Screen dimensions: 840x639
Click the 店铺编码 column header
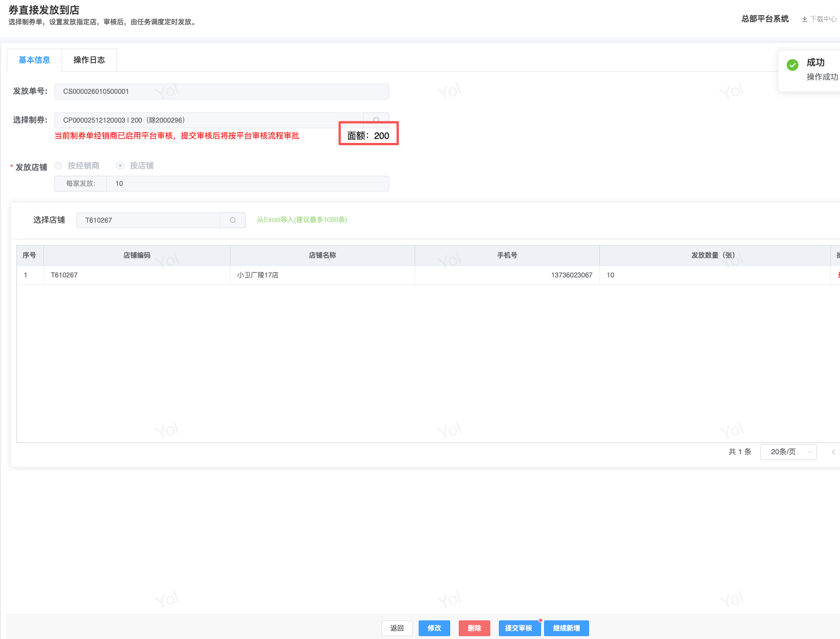point(137,255)
